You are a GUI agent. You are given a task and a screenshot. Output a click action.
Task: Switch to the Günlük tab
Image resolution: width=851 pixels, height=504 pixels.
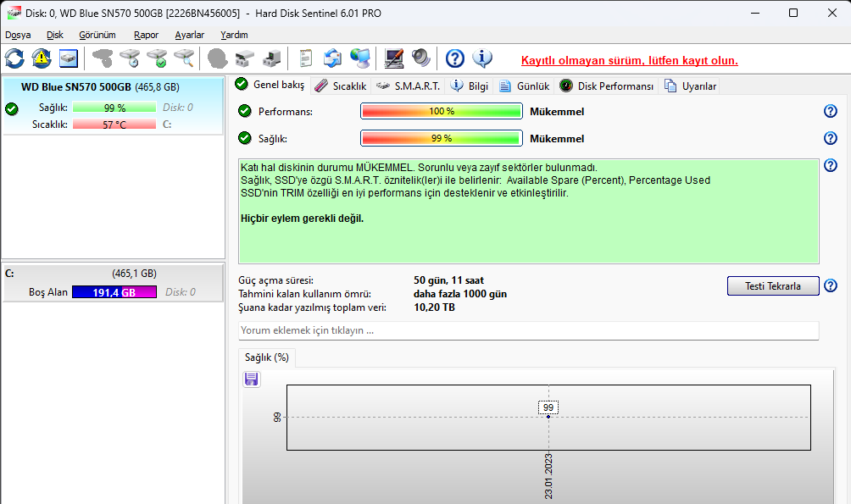(x=525, y=86)
